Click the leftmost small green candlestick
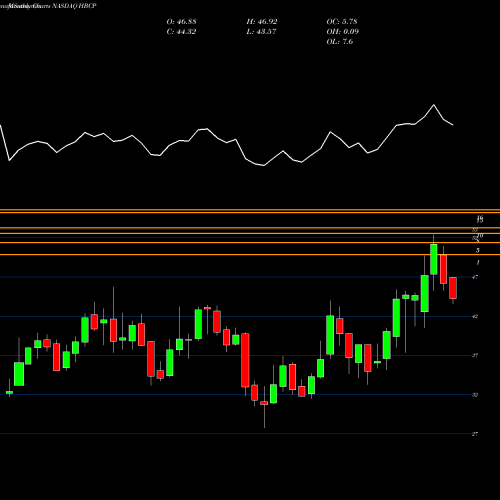 [9, 393]
